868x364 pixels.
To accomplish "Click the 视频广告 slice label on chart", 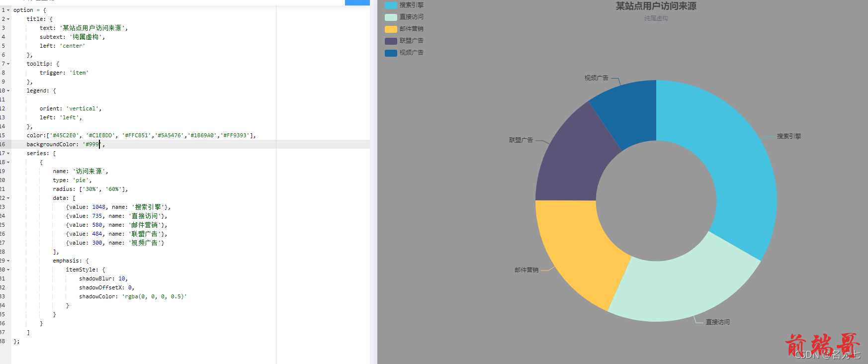I will pos(597,78).
